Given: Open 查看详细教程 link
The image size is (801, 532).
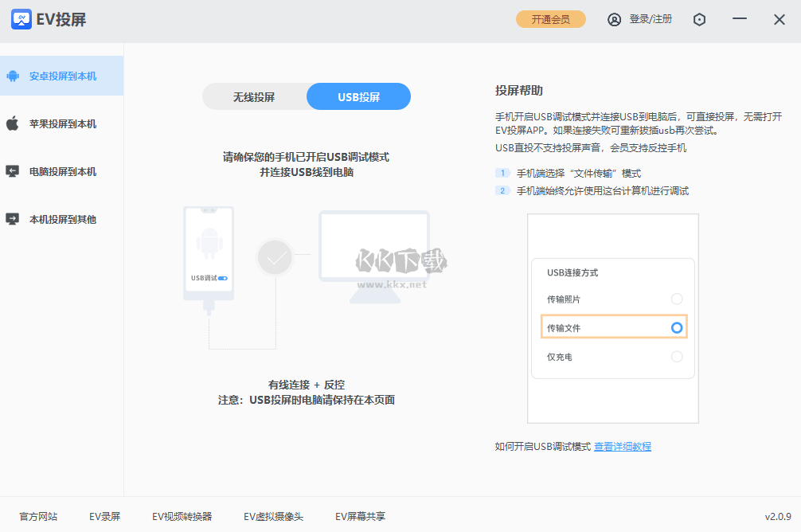Looking at the screenshot, I should [622, 447].
